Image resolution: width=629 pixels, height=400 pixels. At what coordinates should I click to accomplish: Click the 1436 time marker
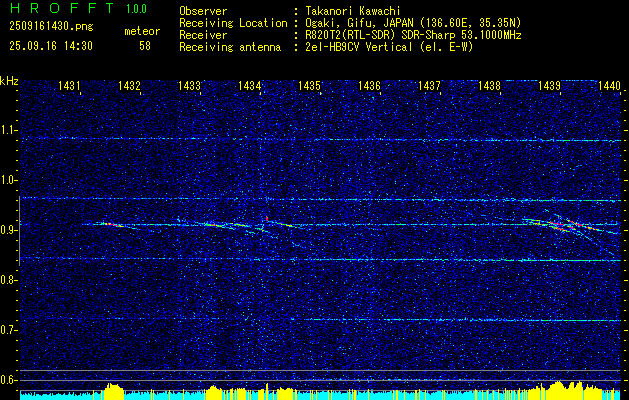(369, 85)
